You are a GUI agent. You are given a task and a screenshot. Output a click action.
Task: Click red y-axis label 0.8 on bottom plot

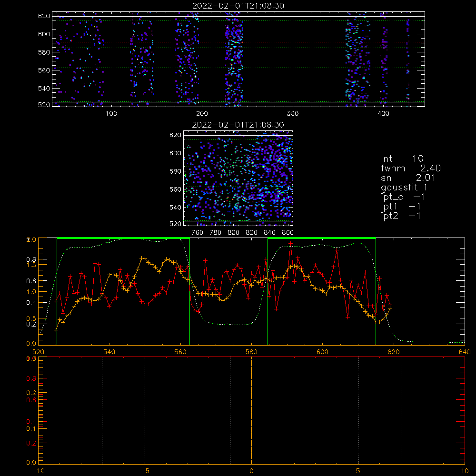(32, 379)
